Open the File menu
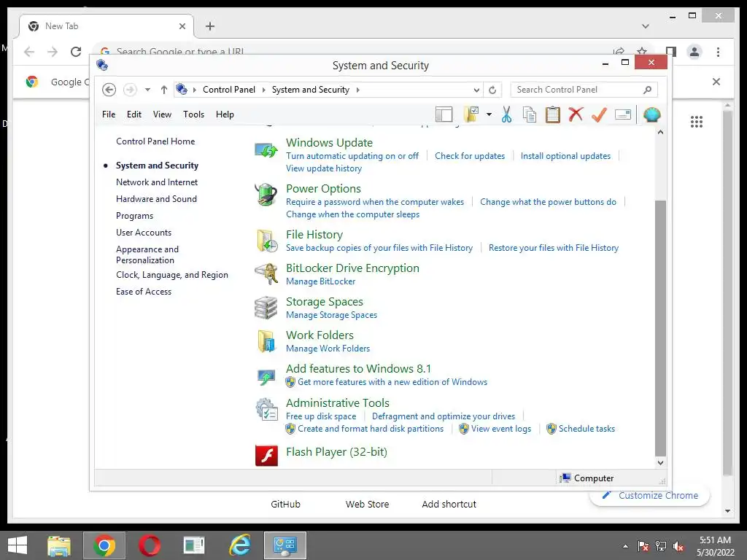This screenshot has height=560, width=747. (109, 114)
